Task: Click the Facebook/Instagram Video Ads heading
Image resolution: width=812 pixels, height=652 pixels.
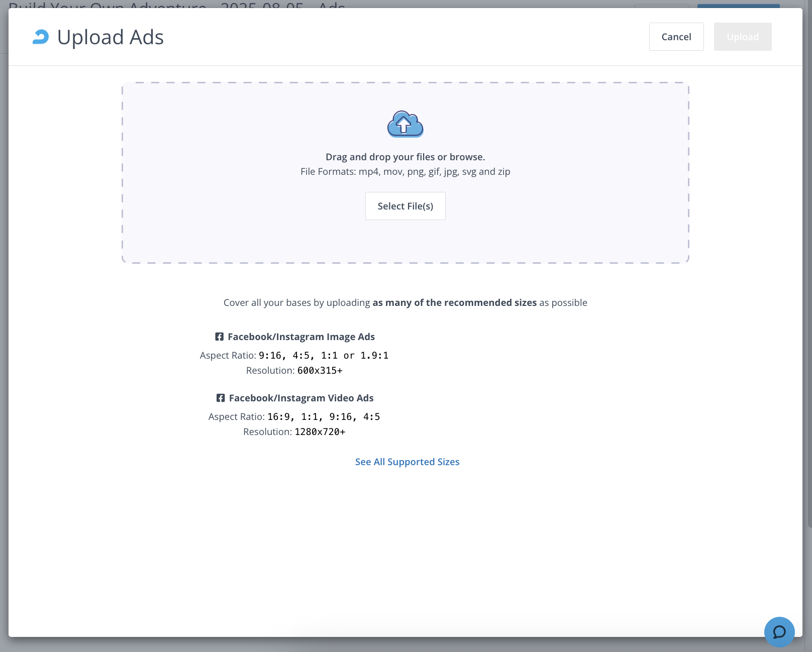Action: (301, 398)
